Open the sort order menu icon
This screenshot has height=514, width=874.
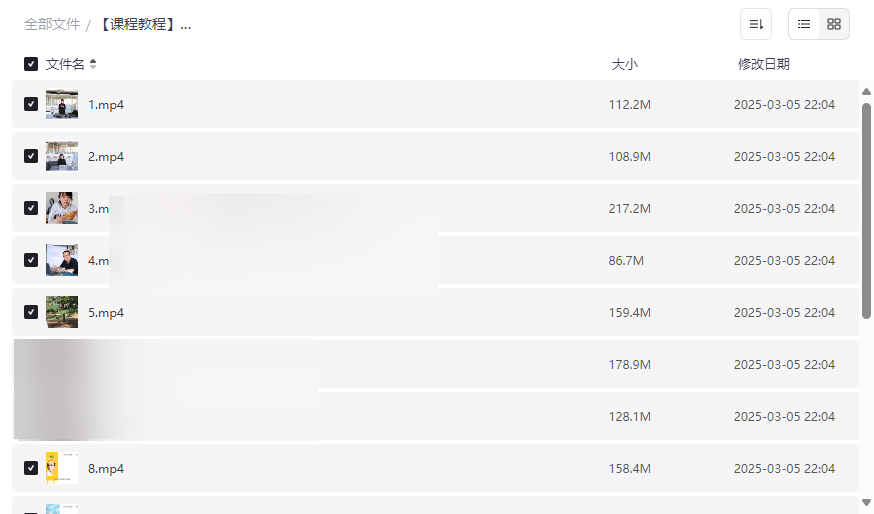click(x=756, y=24)
